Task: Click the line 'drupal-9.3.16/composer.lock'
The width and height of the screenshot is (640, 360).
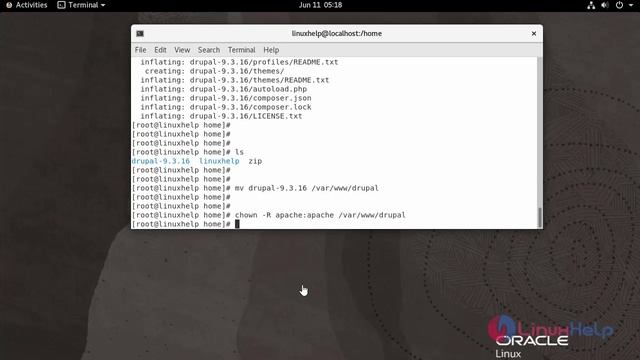Action: click(250, 107)
